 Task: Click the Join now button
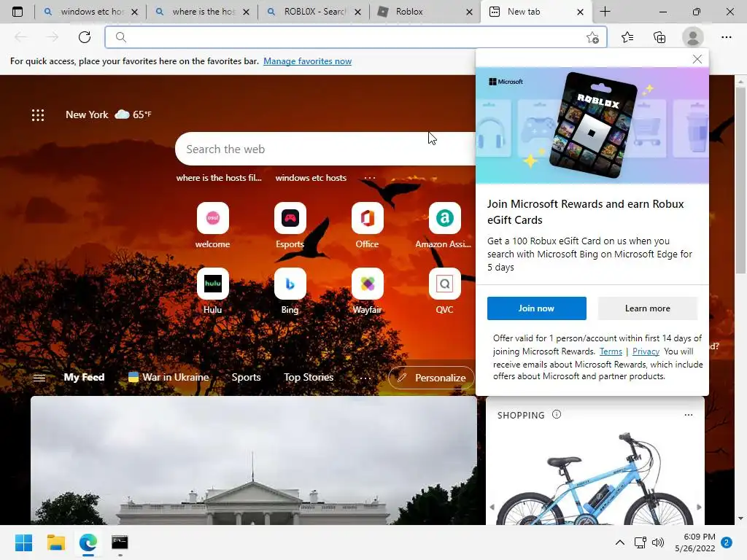pyautogui.click(x=536, y=308)
